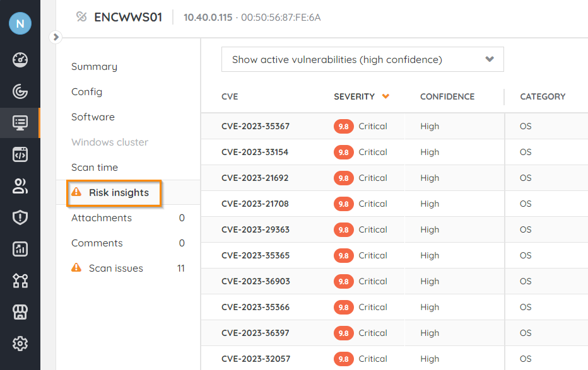Viewport: 588px width, 370px height.
Task: Go to the users icon in sidebar
Action: point(20,186)
